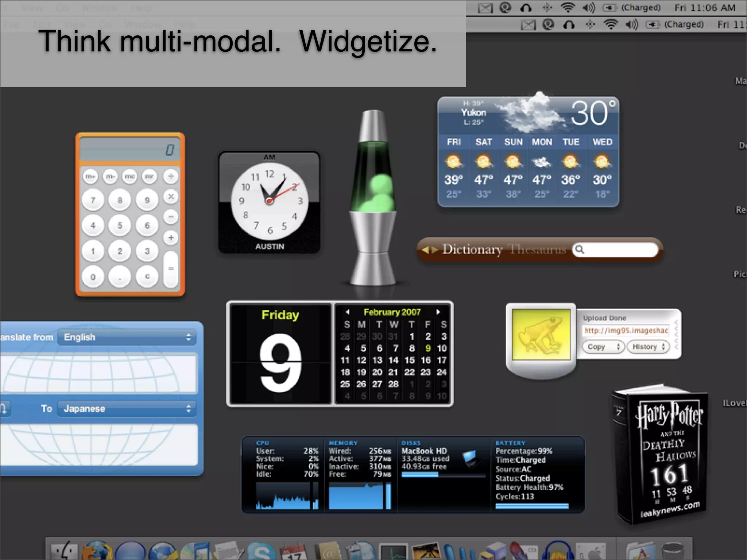Click the magnifier in the Dictionary search field
The image size is (747, 560).
point(580,250)
